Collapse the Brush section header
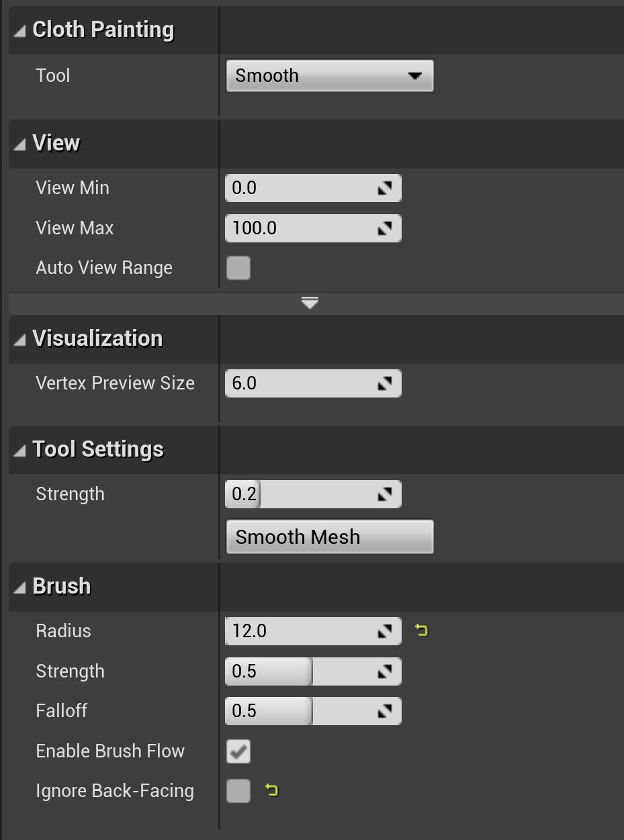This screenshot has width=624, height=840. [20, 587]
